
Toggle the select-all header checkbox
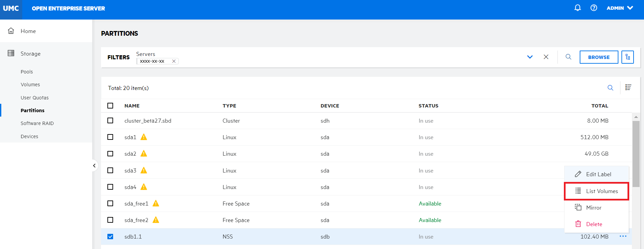tap(110, 106)
